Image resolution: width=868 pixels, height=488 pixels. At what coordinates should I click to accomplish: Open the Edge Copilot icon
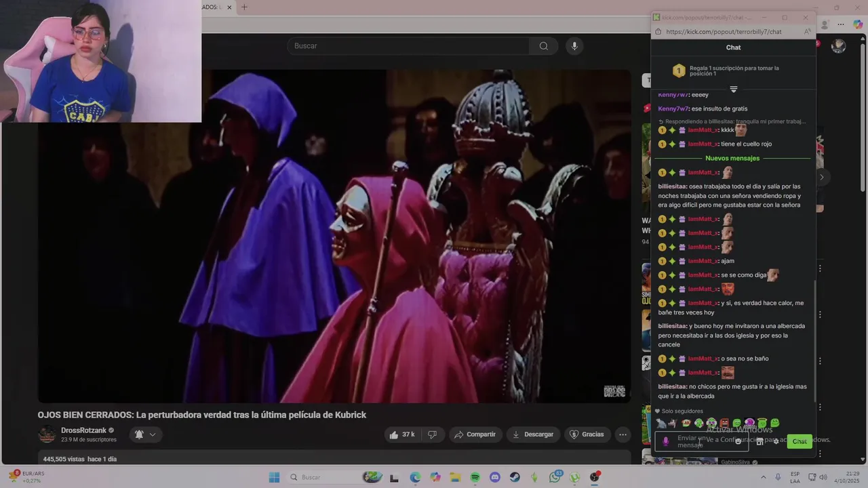(858, 24)
